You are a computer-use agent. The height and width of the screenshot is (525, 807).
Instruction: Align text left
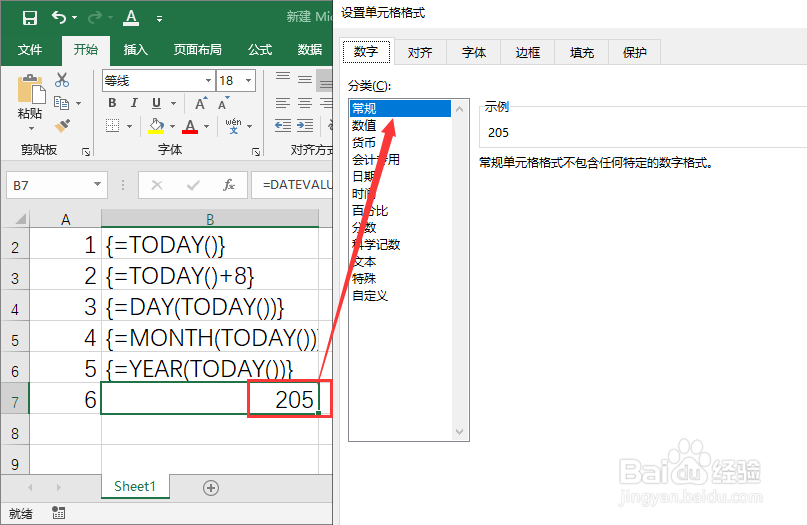(x=283, y=103)
